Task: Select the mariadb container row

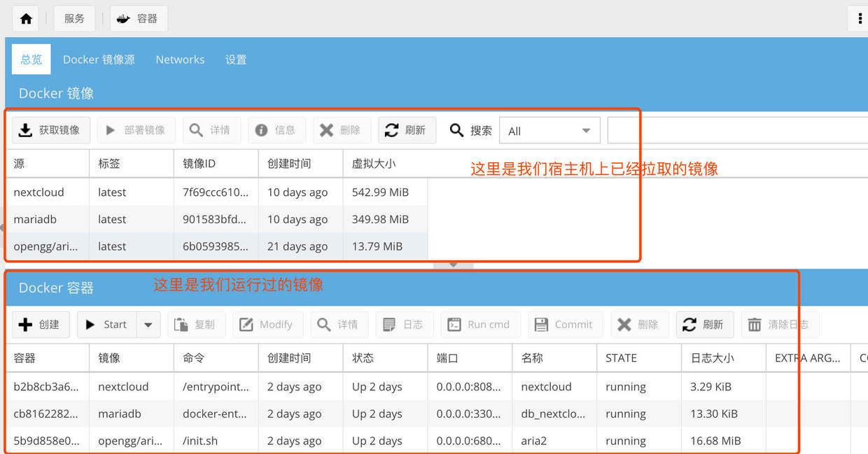Action: 42,413
